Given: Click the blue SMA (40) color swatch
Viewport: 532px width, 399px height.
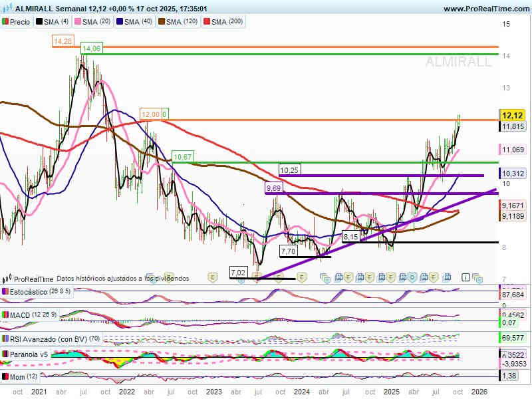Looking at the screenshot, I should [x=120, y=22].
